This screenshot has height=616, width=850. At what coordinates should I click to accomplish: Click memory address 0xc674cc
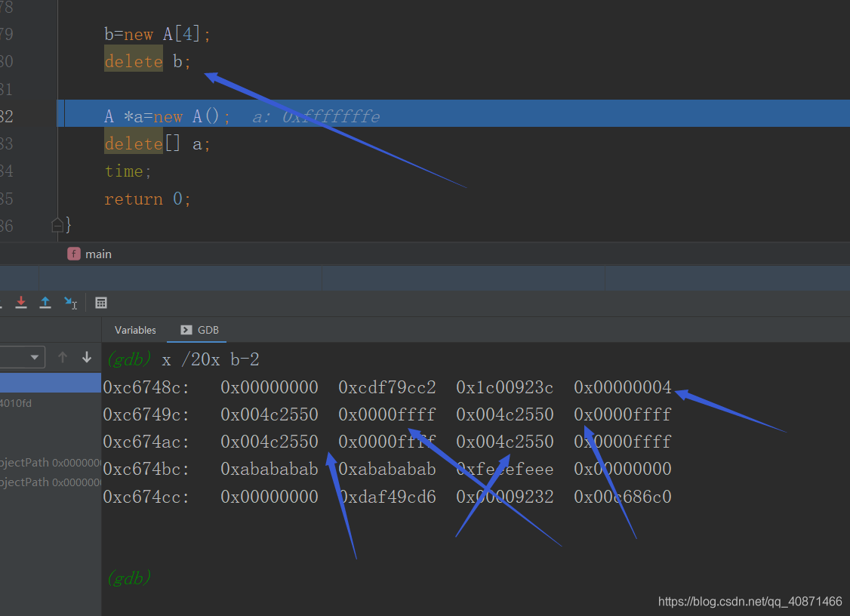[146, 496]
